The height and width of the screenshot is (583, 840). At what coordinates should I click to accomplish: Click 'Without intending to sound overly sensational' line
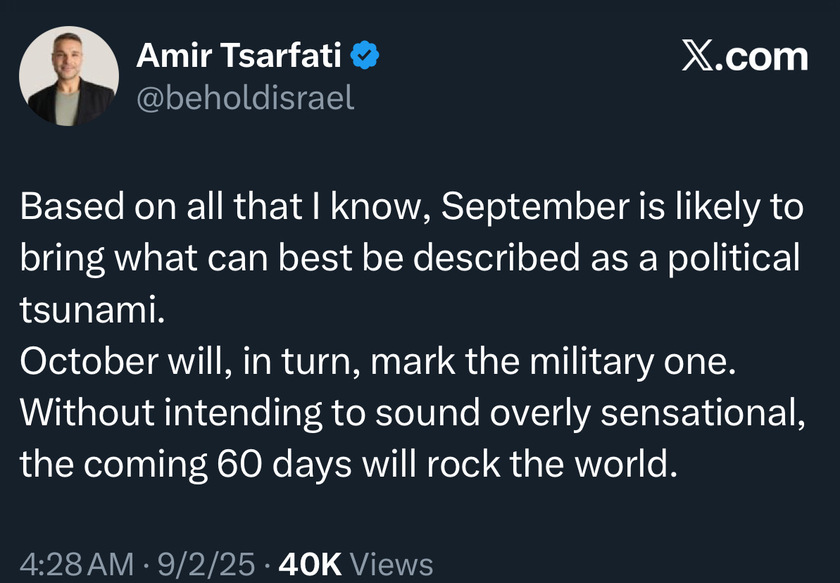coord(412,414)
